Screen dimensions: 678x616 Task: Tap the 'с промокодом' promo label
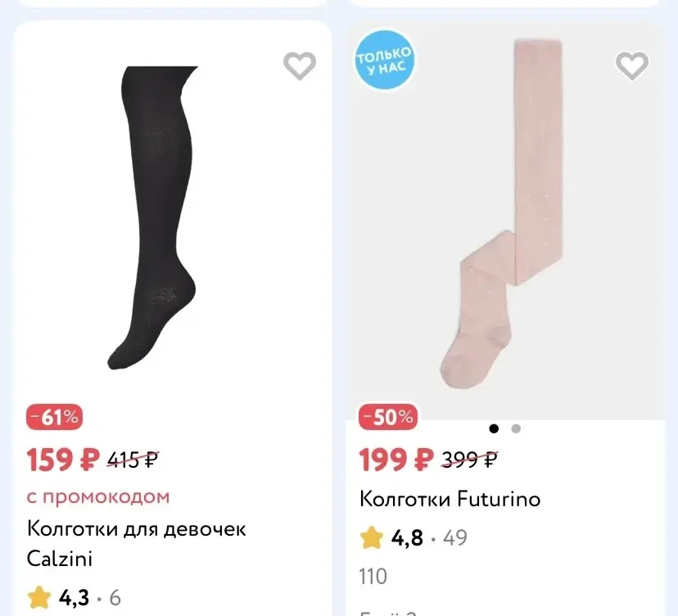pos(98,496)
